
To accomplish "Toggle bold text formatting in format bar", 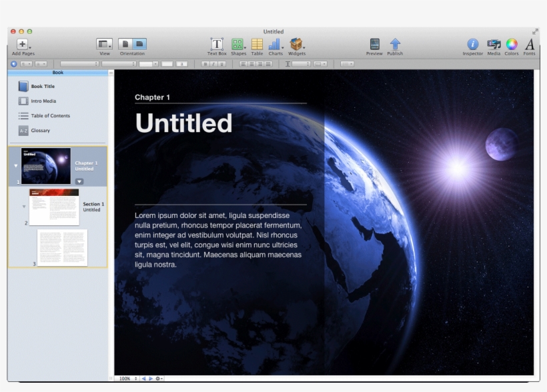I will tap(205, 64).
